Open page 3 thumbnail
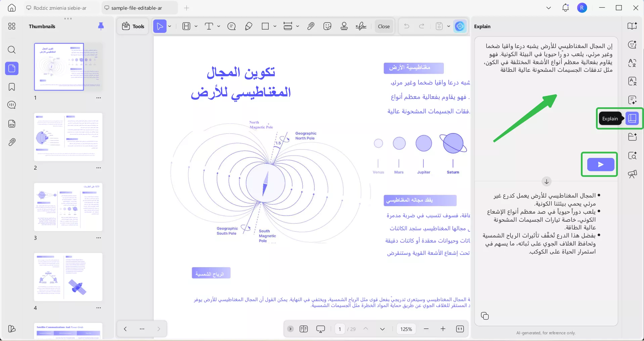 pyautogui.click(x=68, y=207)
